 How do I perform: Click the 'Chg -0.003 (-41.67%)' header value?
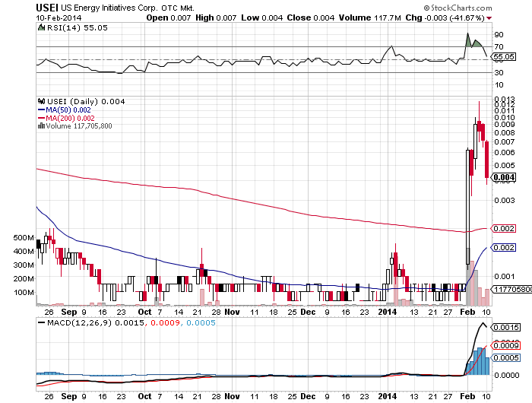(x=445, y=18)
